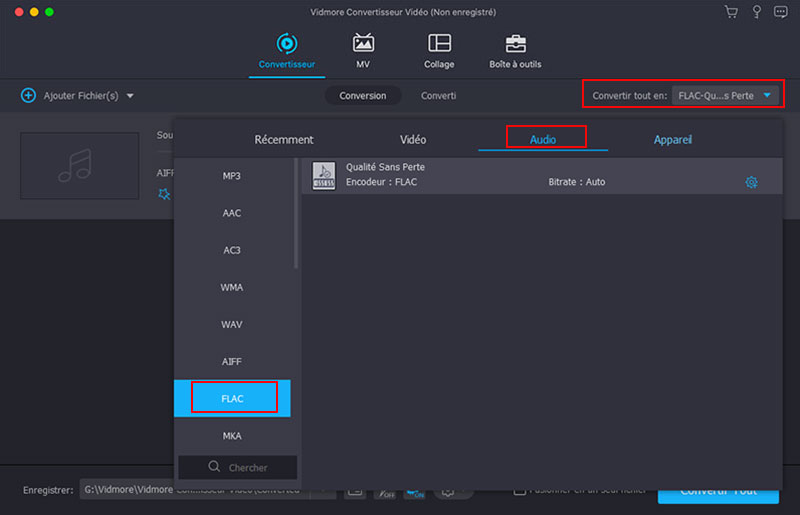
Task: Open the Boîte à outils toolbox
Action: click(515, 50)
